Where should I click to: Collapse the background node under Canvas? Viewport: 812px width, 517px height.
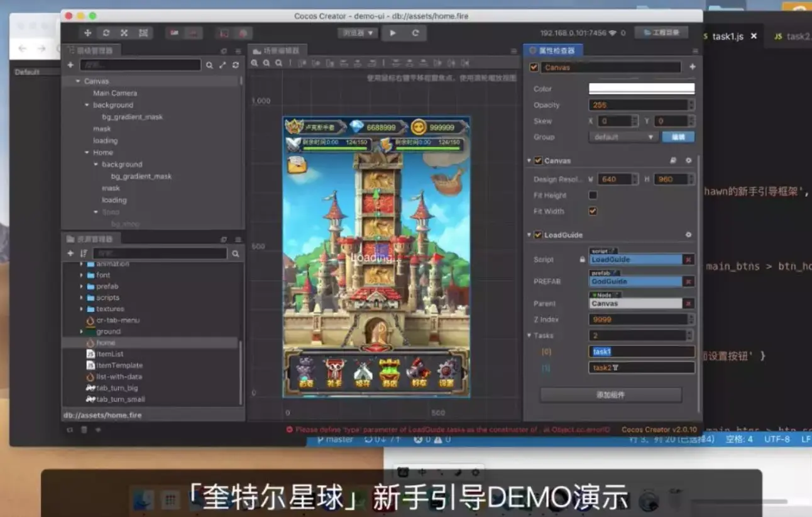coord(87,105)
